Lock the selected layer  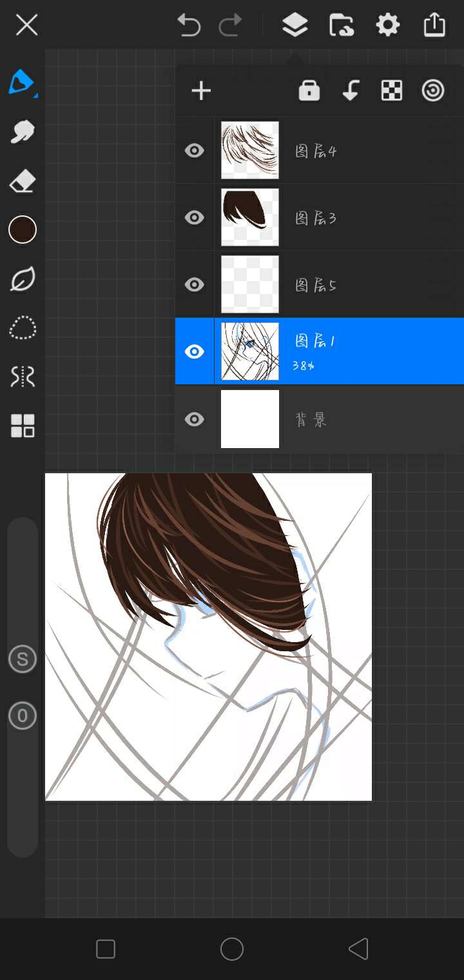(x=309, y=91)
